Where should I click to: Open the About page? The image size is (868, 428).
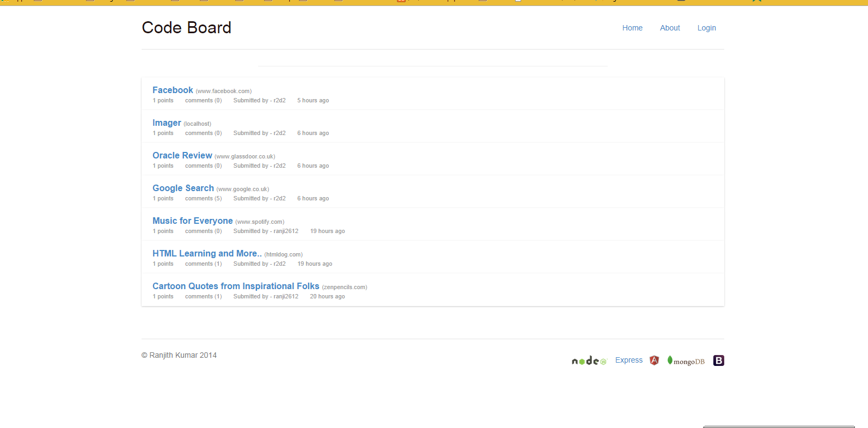click(x=670, y=28)
